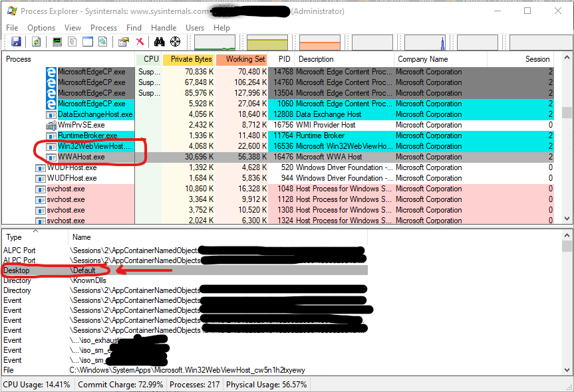Image resolution: width=574 pixels, height=392 pixels.
Task: Click the orange physical memory graph
Action: tap(320, 43)
